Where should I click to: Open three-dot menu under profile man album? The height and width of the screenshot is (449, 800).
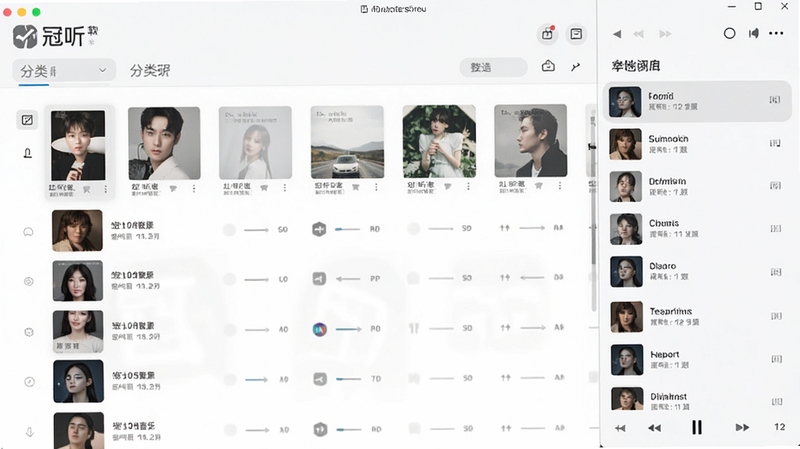point(560,186)
